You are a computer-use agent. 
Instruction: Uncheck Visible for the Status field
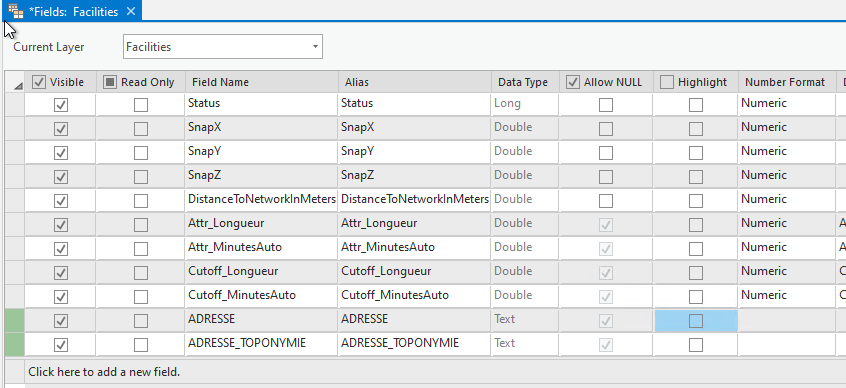61,105
